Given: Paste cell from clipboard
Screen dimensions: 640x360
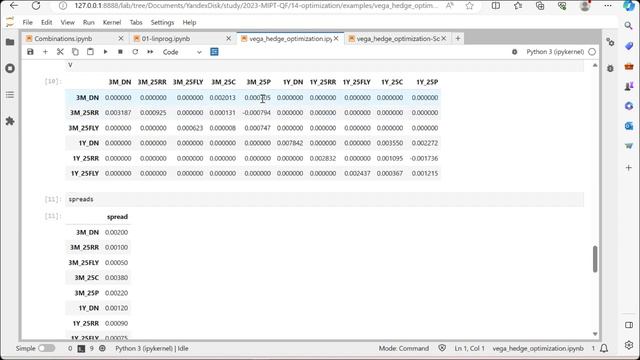Looking at the screenshot, I should 90,52.
